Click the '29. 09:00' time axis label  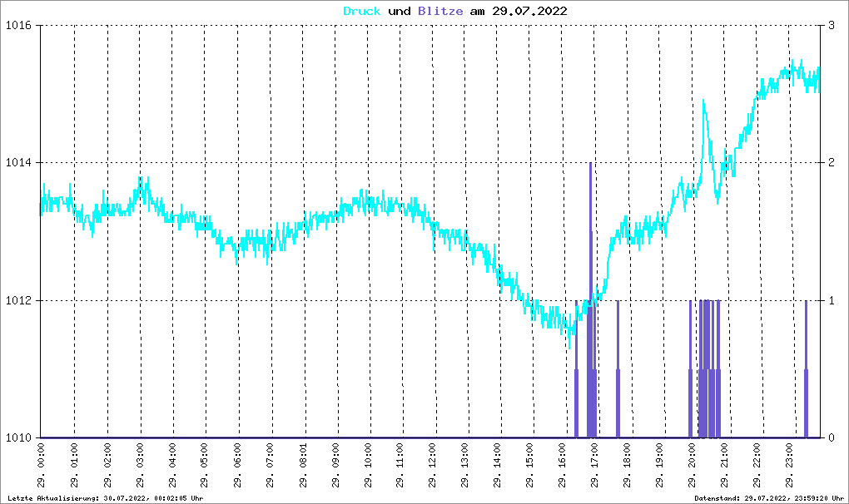click(x=335, y=466)
